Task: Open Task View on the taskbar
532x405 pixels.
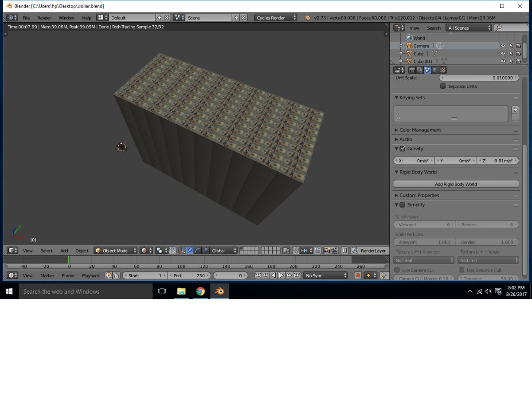Action: pyautogui.click(x=162, y=291)
